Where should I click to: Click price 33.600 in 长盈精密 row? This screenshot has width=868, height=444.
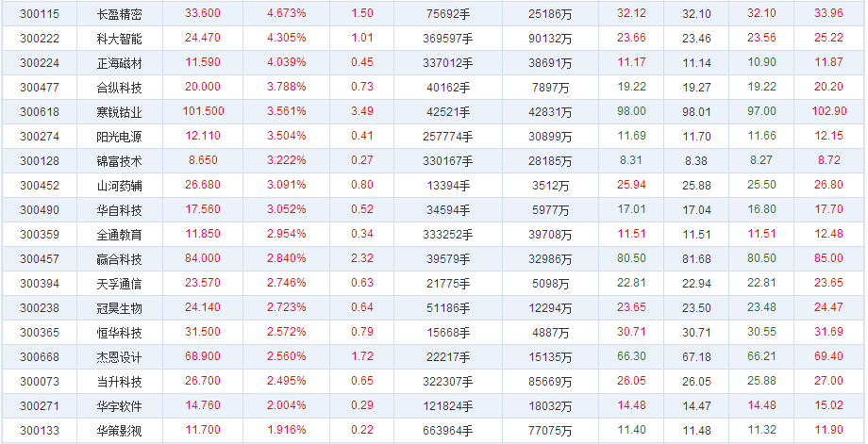tap(203, 13)
